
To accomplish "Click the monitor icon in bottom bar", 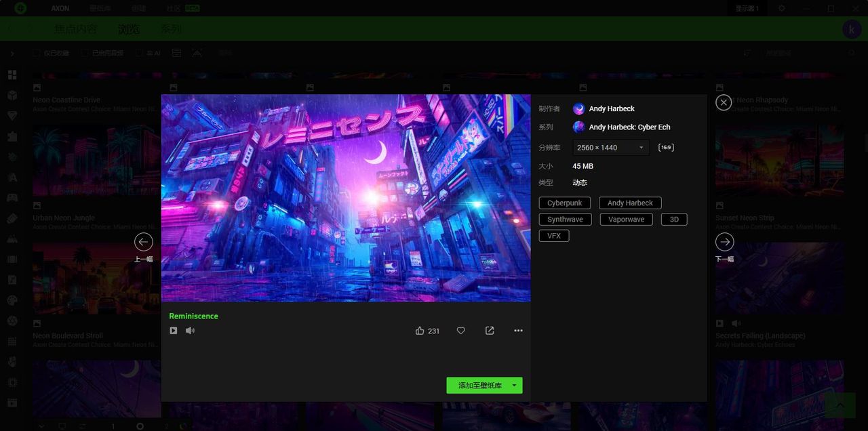I will click(x=62, y=426).
